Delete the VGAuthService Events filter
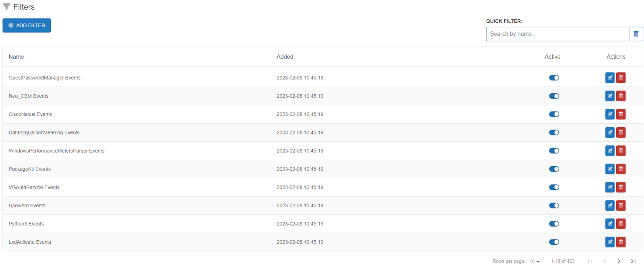The width and height of the screenshot is (644, 266). pyautogui.click(x=621, y=187)
